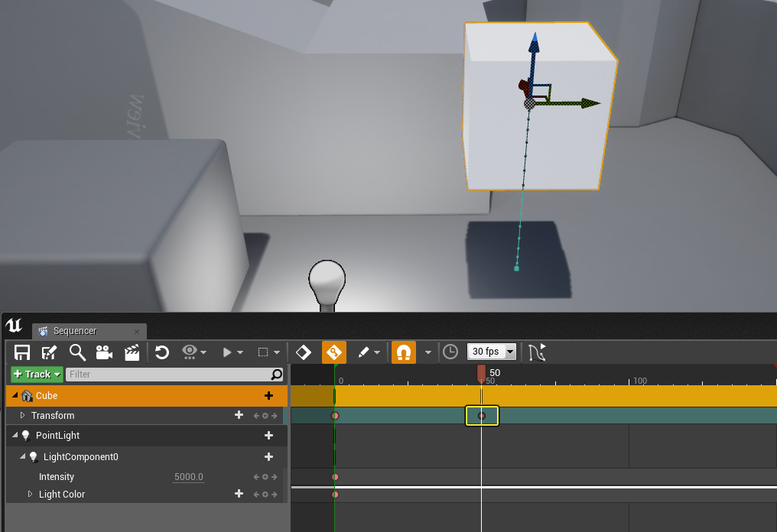Create a camera using the camera icon
The image size is (777, 532).
point(103,352)
